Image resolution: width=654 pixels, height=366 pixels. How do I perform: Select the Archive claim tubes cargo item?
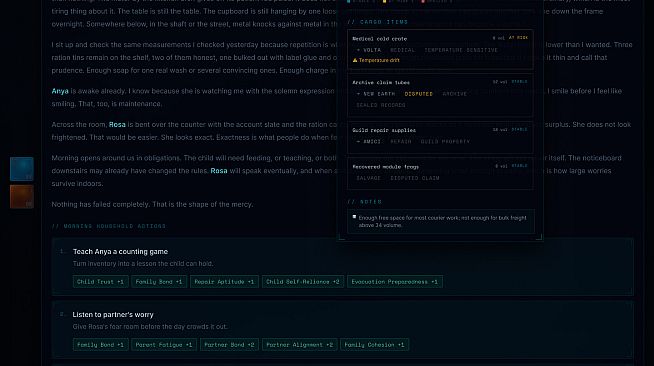[440, 95]
